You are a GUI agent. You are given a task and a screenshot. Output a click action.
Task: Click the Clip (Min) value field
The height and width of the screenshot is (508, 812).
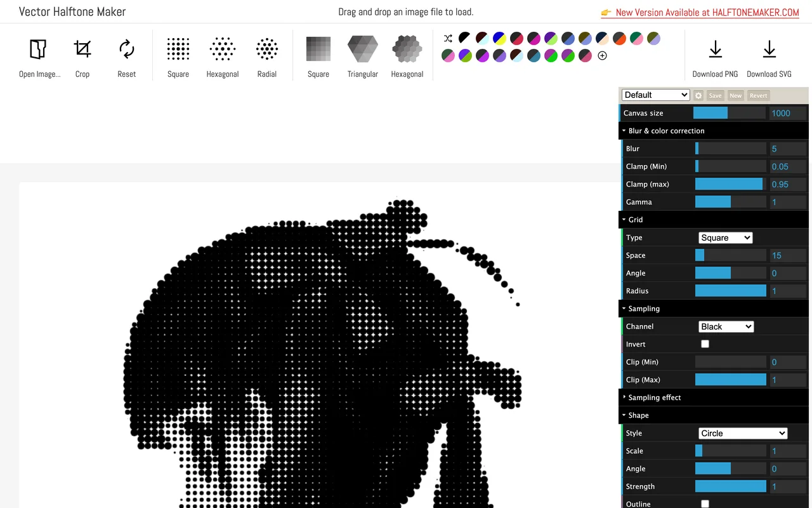[787, 362]
